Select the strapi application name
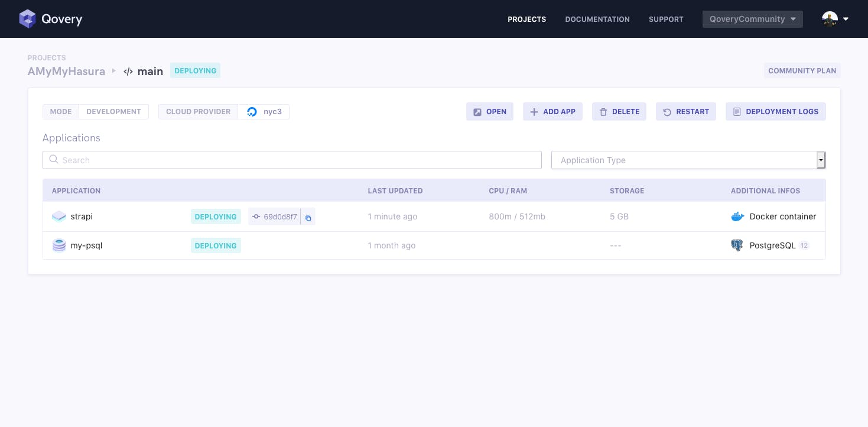This screenshot has width=868, height=427. [82, 216]
